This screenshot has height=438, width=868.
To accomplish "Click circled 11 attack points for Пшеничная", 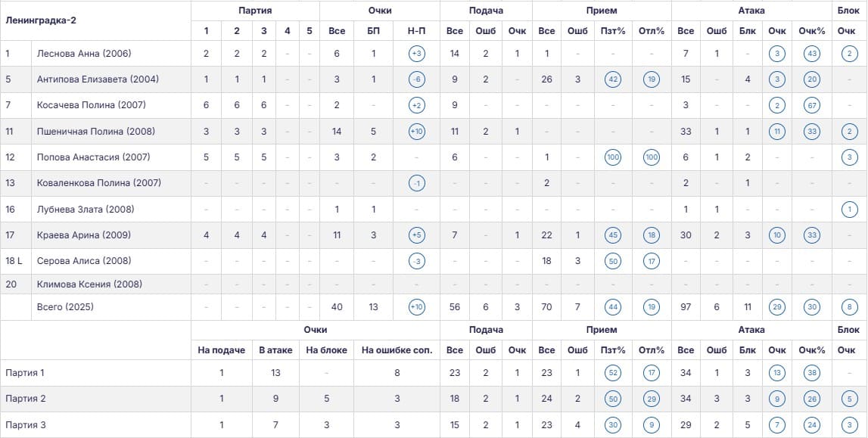I will click(x=777, y=132).
